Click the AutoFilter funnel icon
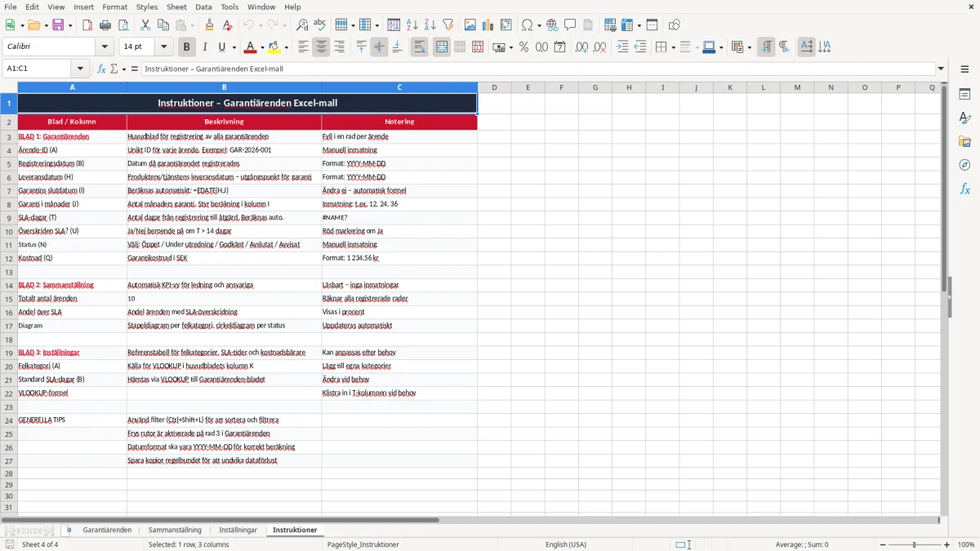Screen dimensions: 980x551 [x=448, y=24]
